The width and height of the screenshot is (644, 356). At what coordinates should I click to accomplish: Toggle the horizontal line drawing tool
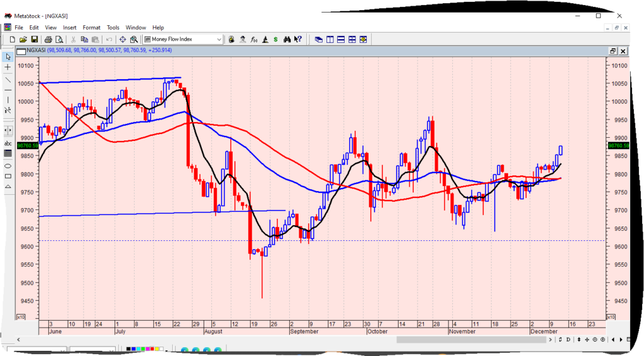[8, 90]
